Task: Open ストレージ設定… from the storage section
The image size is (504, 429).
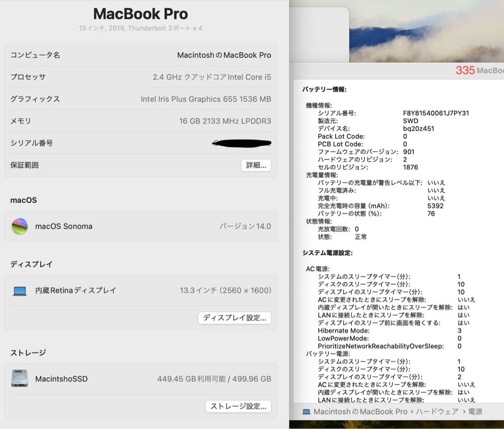Action: pyautogui.click(x=239, y=407)
